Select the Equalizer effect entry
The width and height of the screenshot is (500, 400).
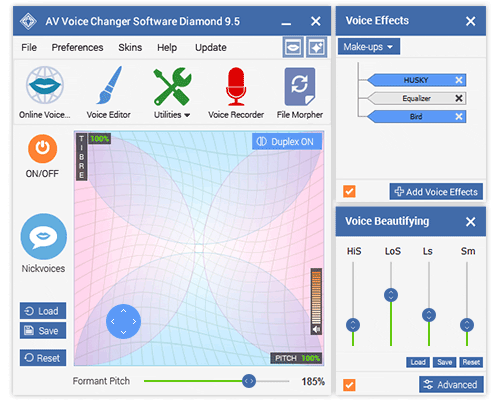pyautogui.click(x=416, y=98)
